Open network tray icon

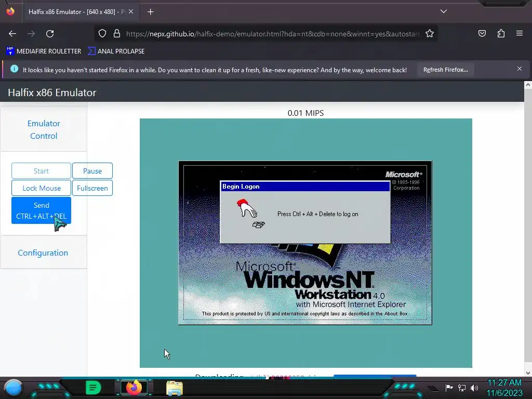[x=462, y=388]
